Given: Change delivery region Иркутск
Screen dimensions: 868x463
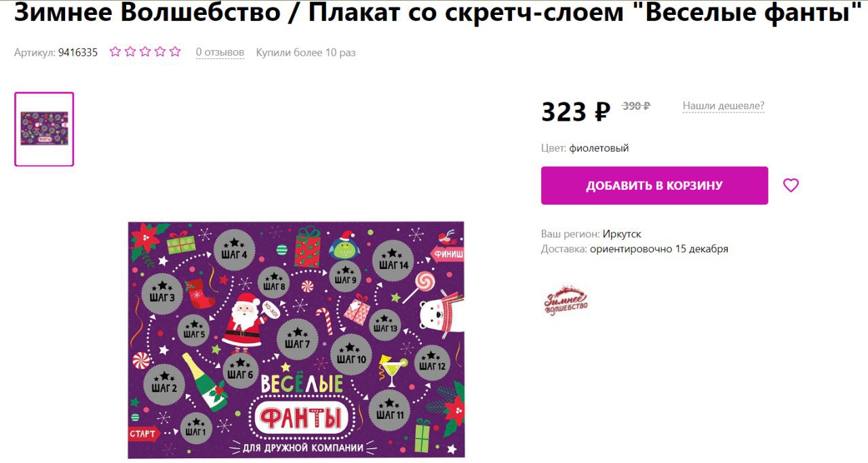Looking at the screenshot, I should click(x=622, y=234).
